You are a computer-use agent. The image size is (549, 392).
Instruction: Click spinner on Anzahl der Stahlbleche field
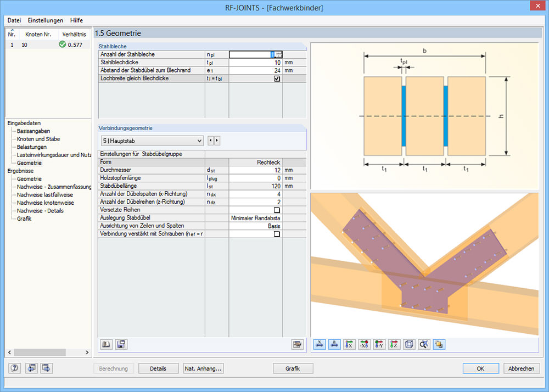[279, 54]
